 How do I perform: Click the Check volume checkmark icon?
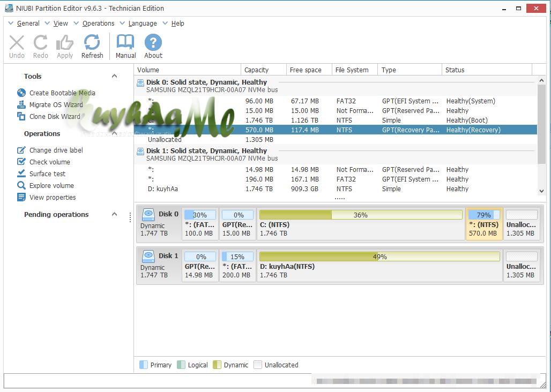point(21,162)
